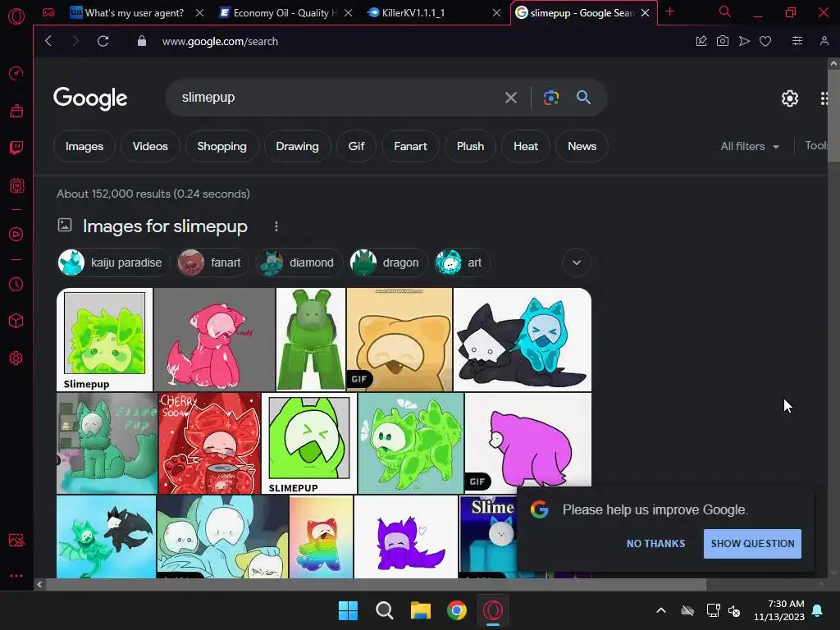Submit search with magnifier icon
The image size is (840, 630).
click(x=583, y=98)
